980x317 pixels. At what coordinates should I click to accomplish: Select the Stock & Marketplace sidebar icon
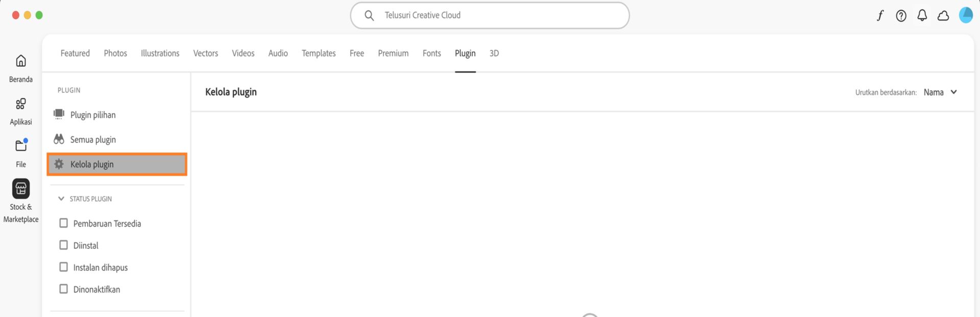(20, 188)
